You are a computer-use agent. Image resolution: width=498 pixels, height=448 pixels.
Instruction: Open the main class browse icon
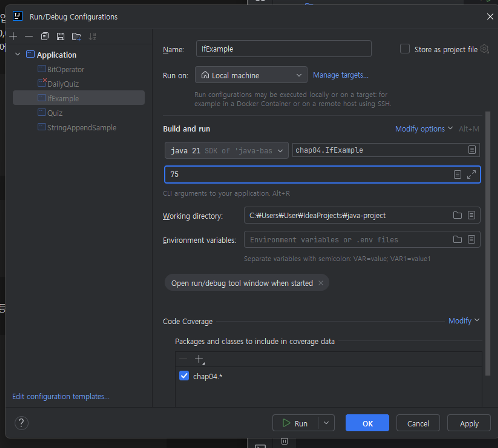(x=472, y=150)
